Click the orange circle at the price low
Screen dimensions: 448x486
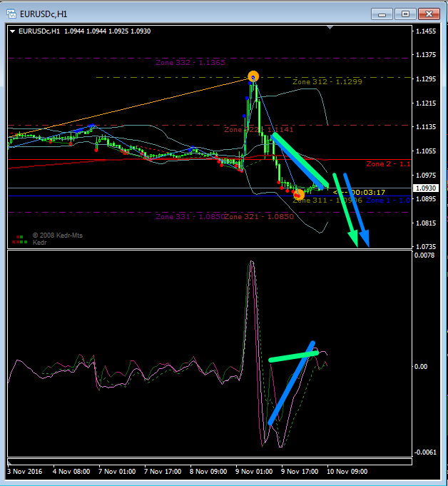(x=299, y=194)
